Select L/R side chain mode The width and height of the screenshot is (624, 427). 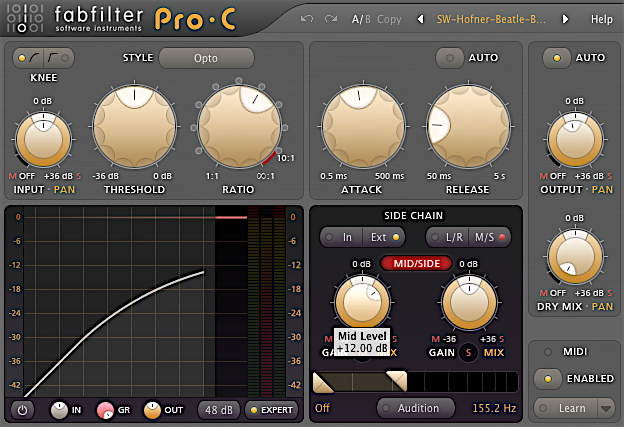[x=448, y=238]
